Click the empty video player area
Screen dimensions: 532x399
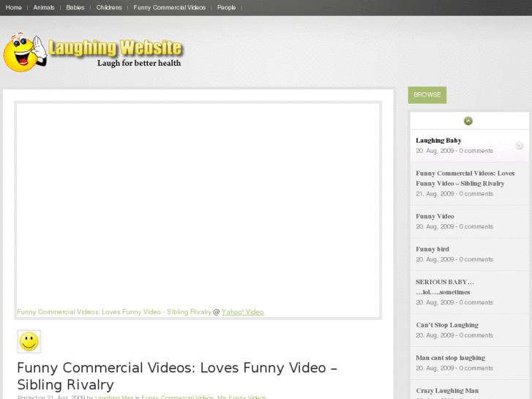tap(198, 205)
